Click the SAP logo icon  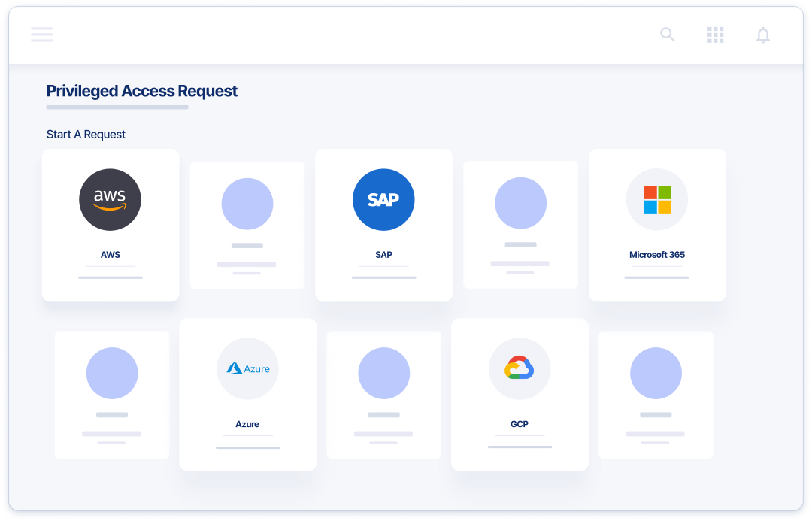(383, 199)
